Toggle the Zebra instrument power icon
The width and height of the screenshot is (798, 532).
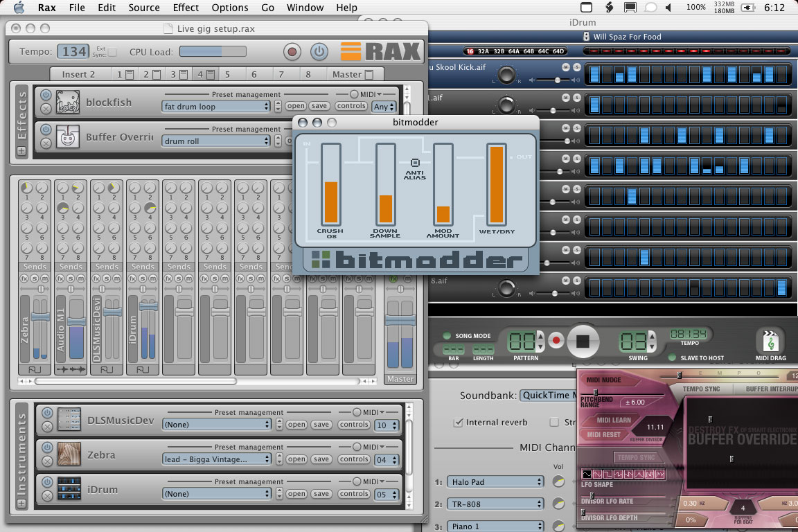(x=47, y=447)
